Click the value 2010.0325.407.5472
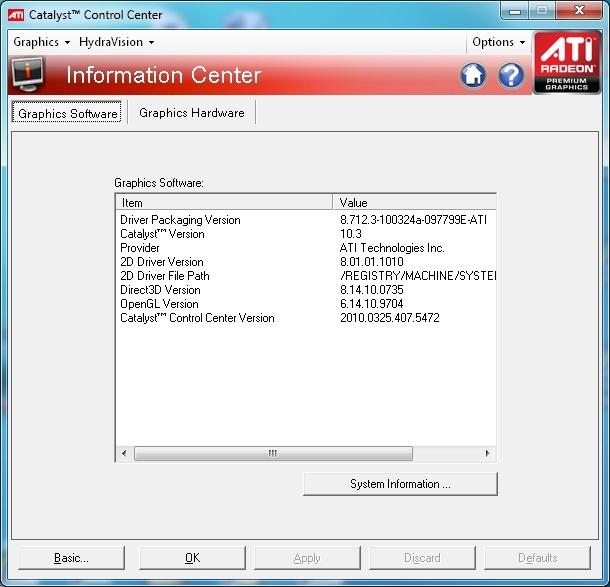This screenshot has height=587, width=610. (x=390, y=318)
